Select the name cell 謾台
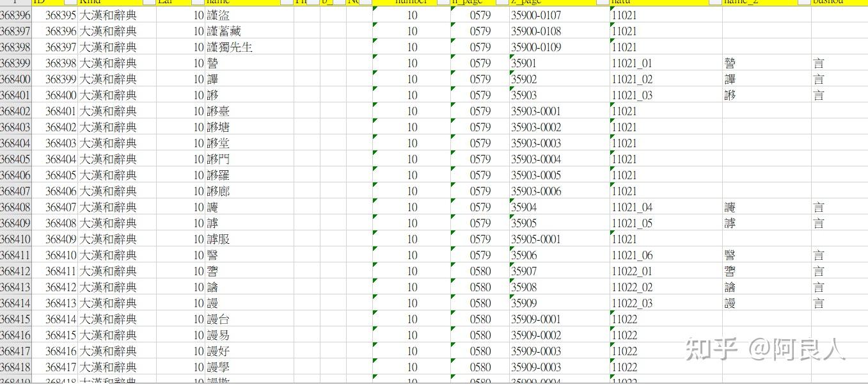Image resolution: width=868 pixels, height=384 pixels. point(249,319)
